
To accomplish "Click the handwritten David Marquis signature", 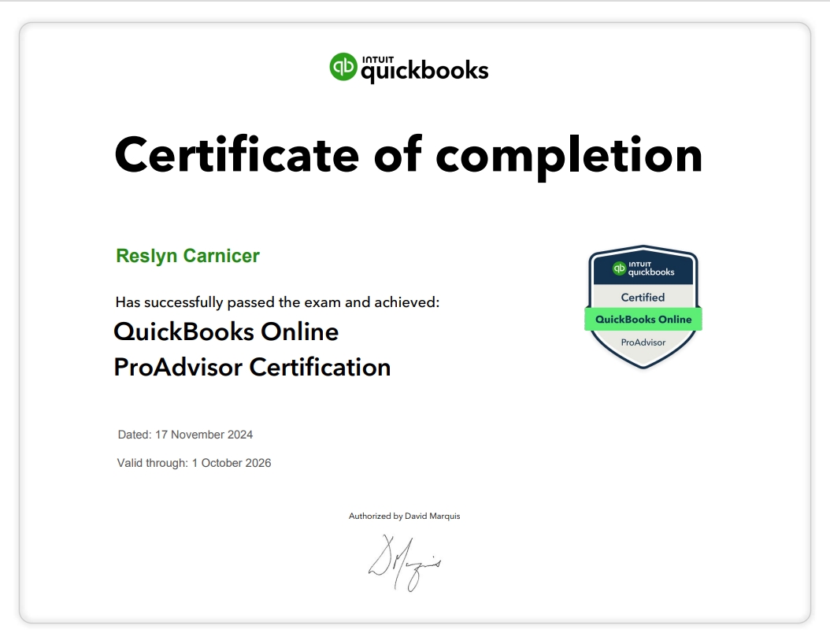I will coord(405,562).
